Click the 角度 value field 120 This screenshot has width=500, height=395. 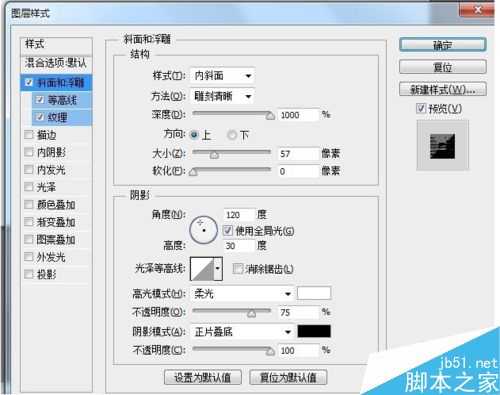click(239, 215)
